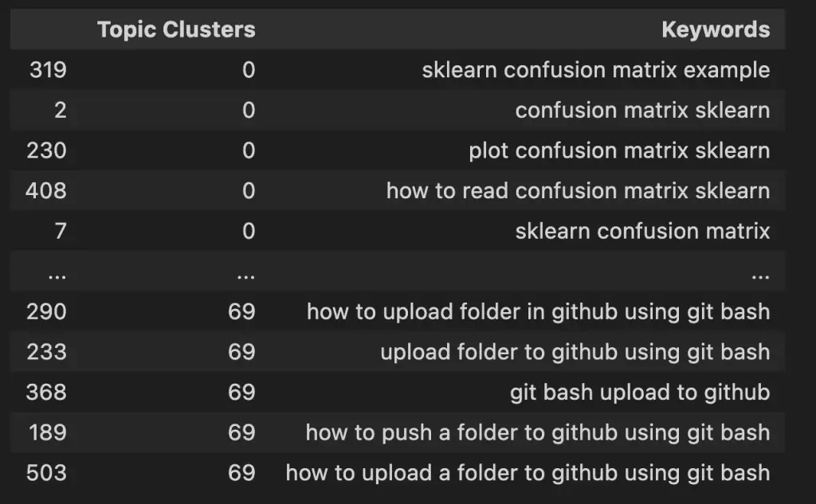816x504 pixels.
Task: Click the ellipsis in the index column
Action: [57, 277]
